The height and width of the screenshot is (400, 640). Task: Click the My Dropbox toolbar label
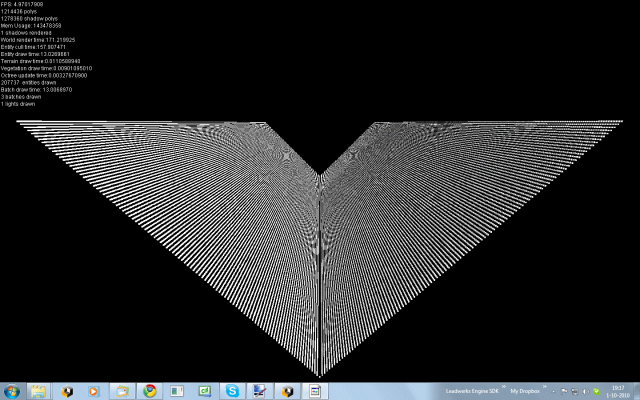pyautogui.click(x=527, y=390)
